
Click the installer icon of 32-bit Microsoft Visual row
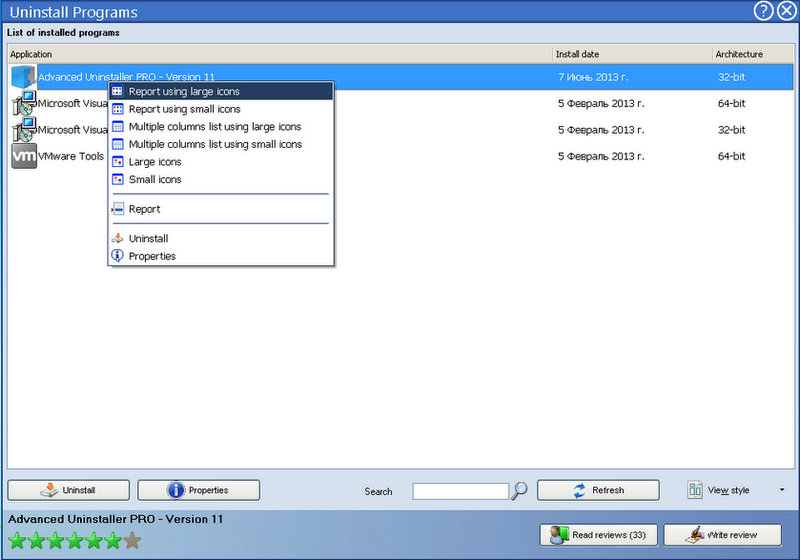(x=24, y=130)
